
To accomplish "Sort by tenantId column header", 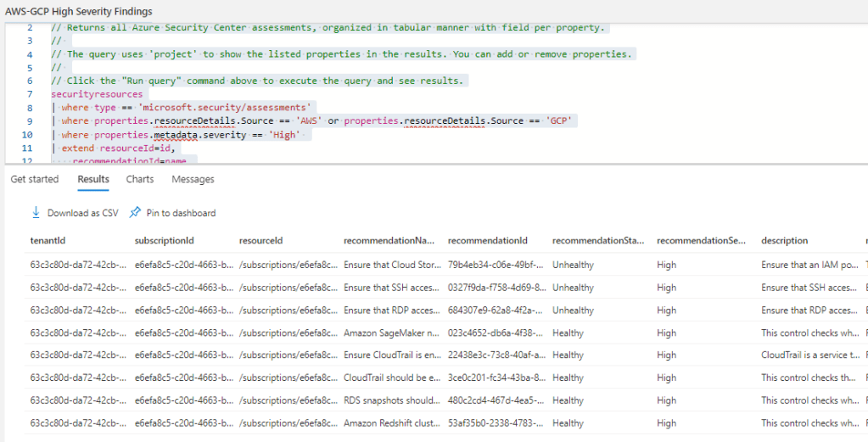I will (x=48, y=241).
